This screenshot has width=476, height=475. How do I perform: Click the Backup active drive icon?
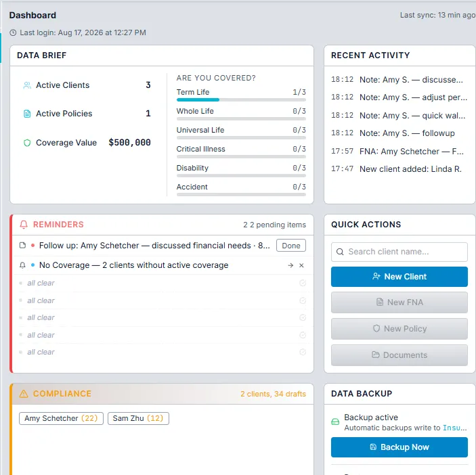(x=335, y=422)
